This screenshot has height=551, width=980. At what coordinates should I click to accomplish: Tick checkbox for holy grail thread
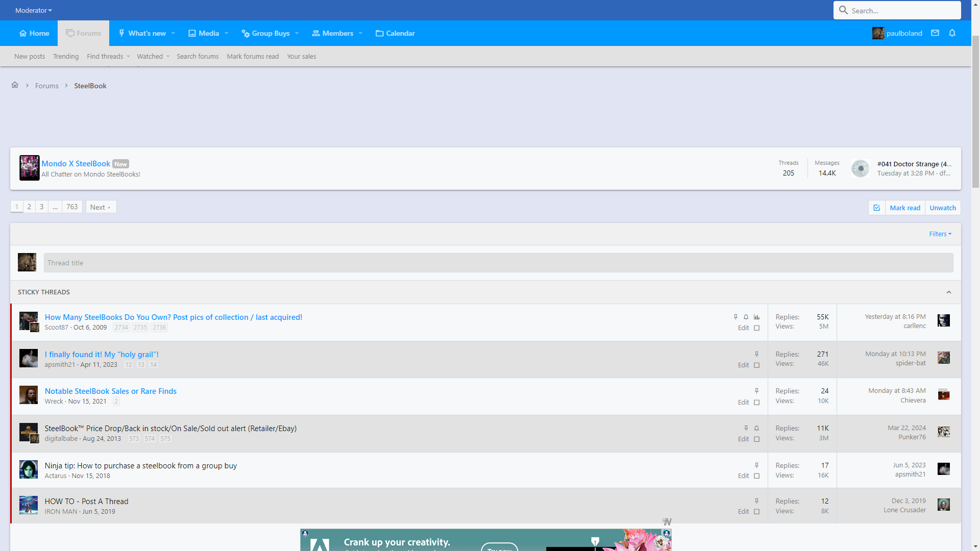pos(756,365)
